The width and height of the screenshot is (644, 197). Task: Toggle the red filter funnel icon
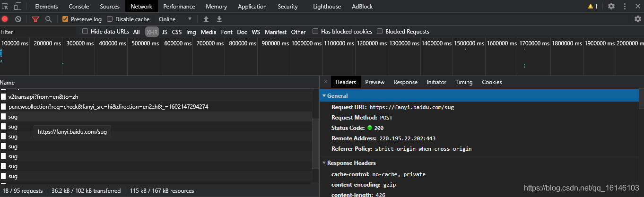(x=35, y=19)
